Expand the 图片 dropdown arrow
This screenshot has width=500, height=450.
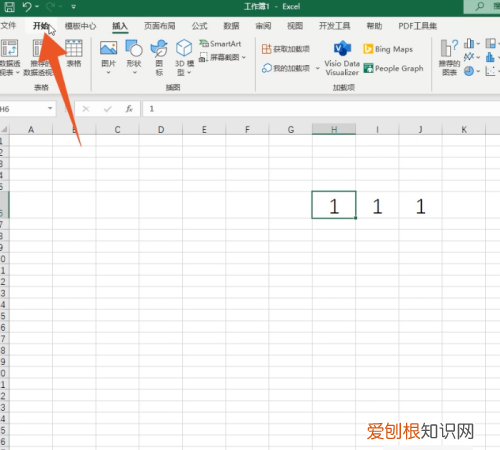pyautogui.click(x=108, y=72)
